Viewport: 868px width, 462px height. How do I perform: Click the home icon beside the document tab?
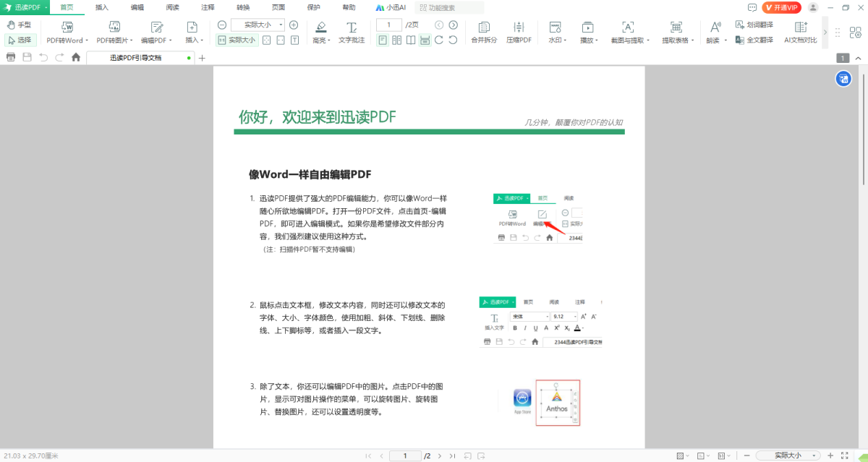(x=76, y=57)
